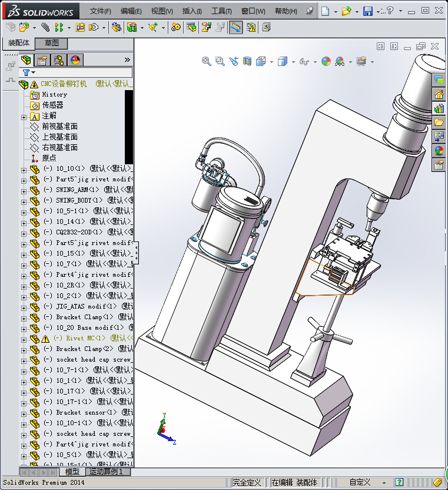Open the Bill of Materials tool
The image size is (448, 490).
tap(191, 28)
